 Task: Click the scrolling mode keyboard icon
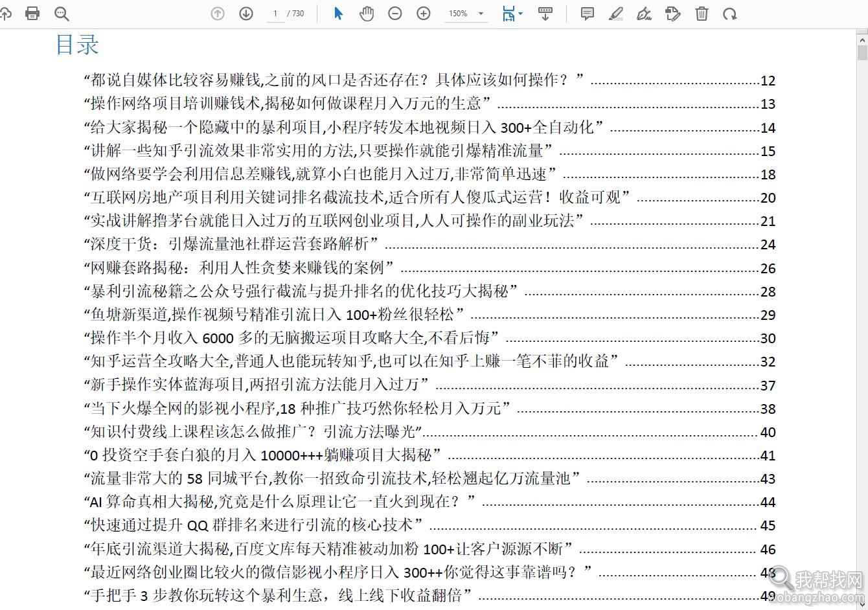[545, 13]
